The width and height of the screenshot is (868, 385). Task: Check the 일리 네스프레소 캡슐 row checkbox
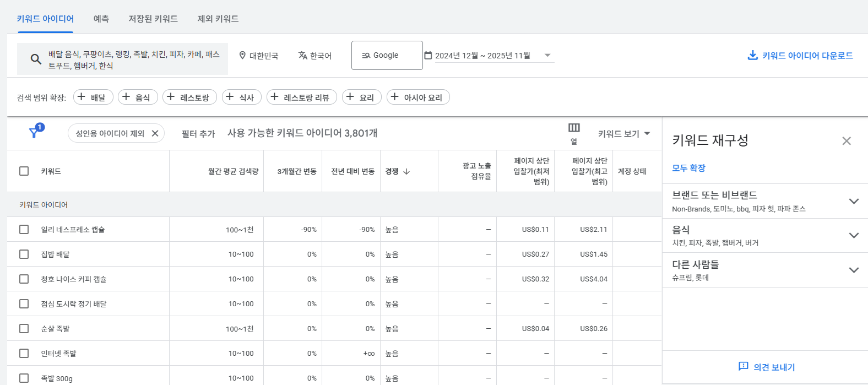click(x=24, y=229)
